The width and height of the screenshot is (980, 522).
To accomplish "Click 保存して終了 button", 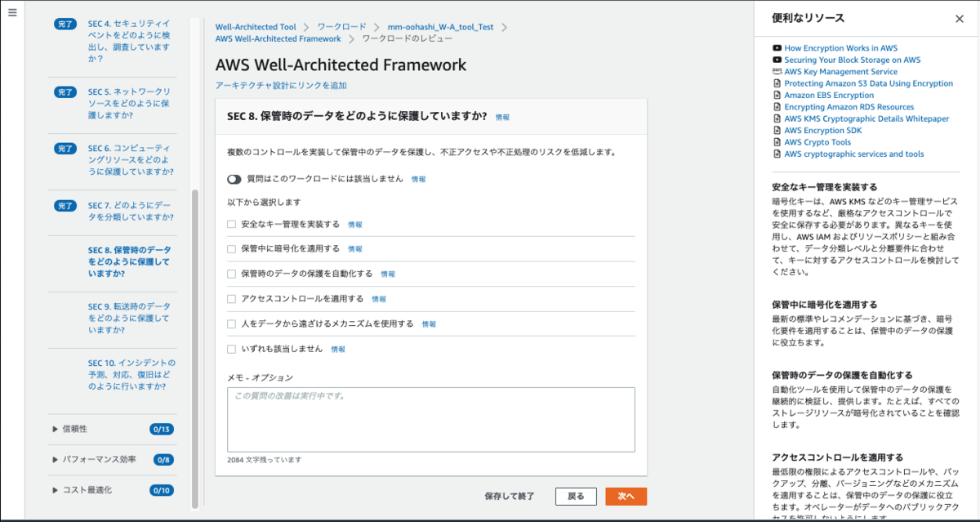I will coord(509,496).
